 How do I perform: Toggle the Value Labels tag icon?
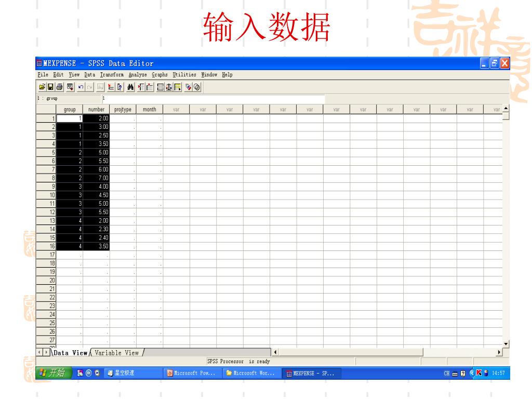coord(188,87)
